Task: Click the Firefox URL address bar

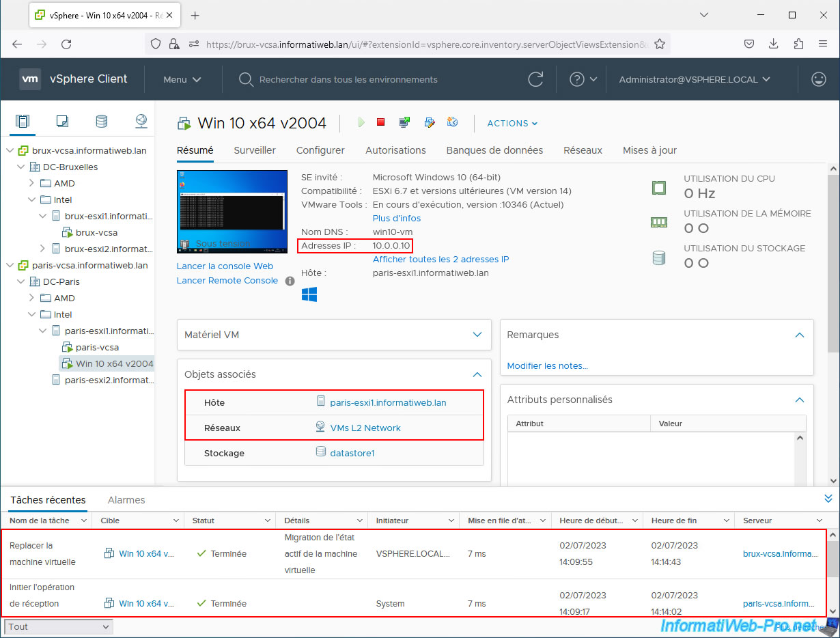Action: point(427,44)
